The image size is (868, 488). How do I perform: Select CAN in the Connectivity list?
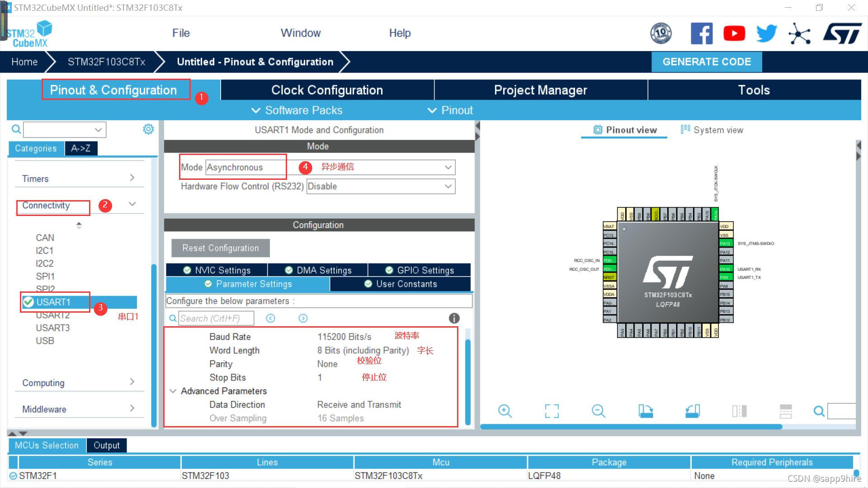click(x=45, y=238)
